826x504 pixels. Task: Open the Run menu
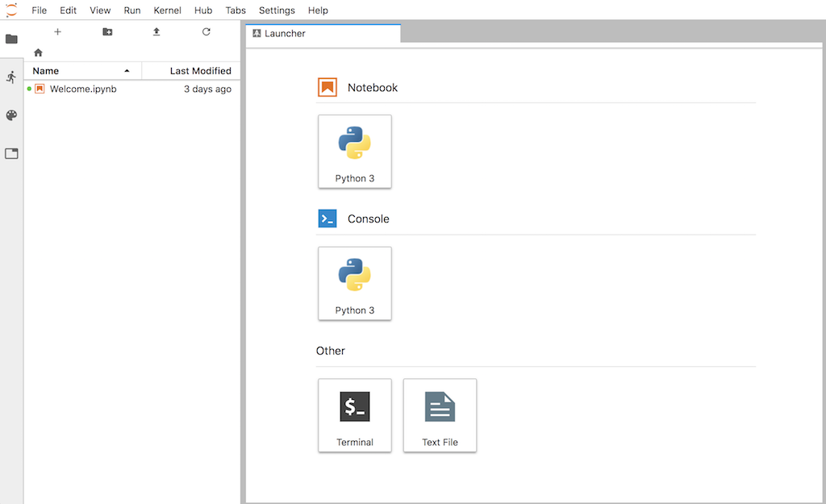tap(132, 10)
